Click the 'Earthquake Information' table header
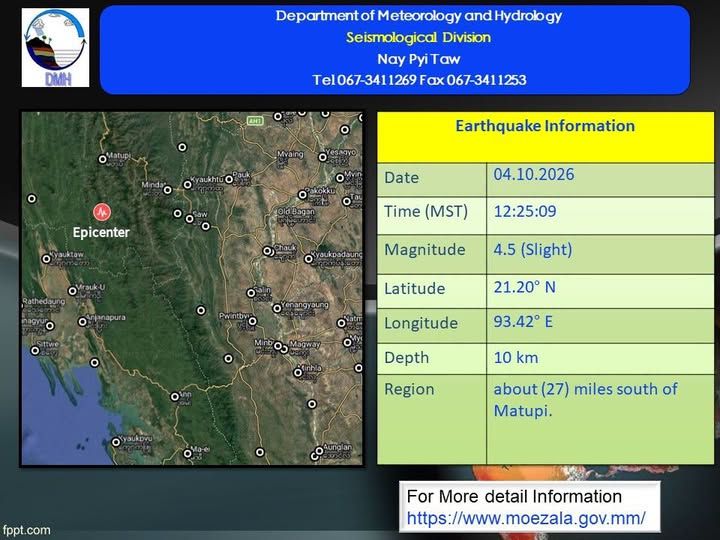 (545, 126)
